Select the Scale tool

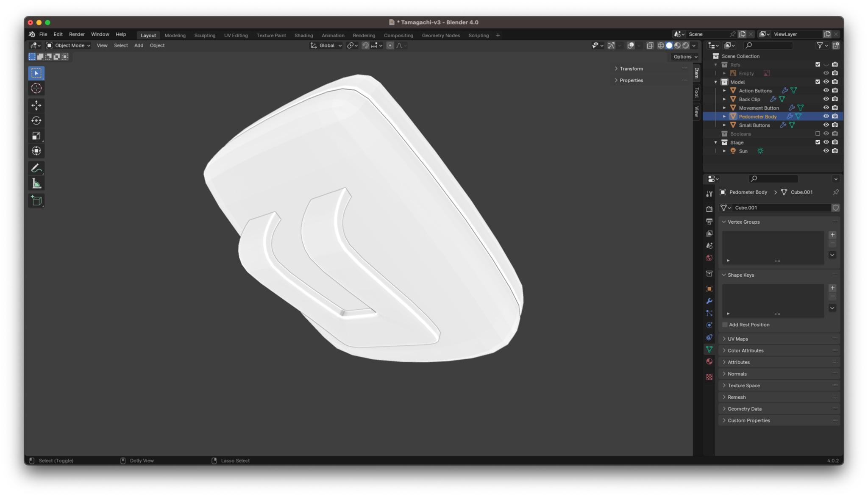click(36, 136)
